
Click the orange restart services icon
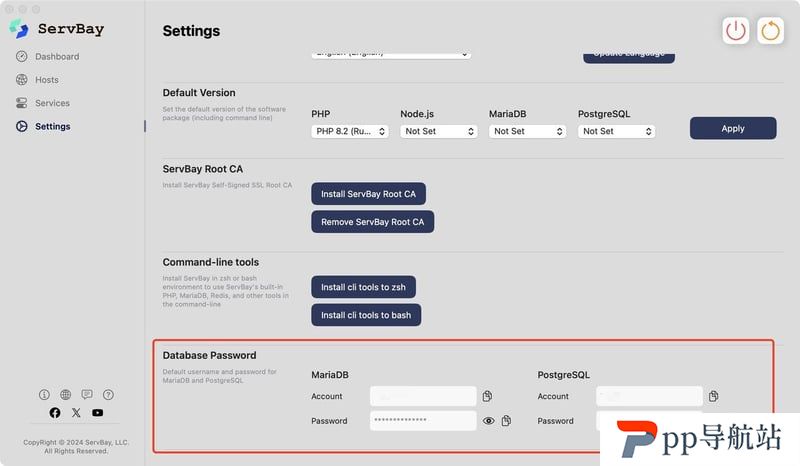coord(770,31)
